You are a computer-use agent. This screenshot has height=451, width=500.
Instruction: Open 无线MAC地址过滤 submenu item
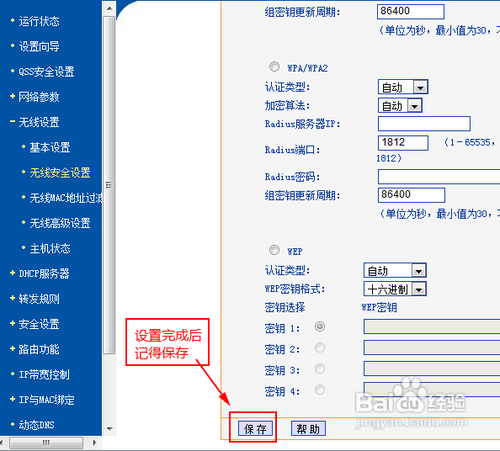[66, 198]
